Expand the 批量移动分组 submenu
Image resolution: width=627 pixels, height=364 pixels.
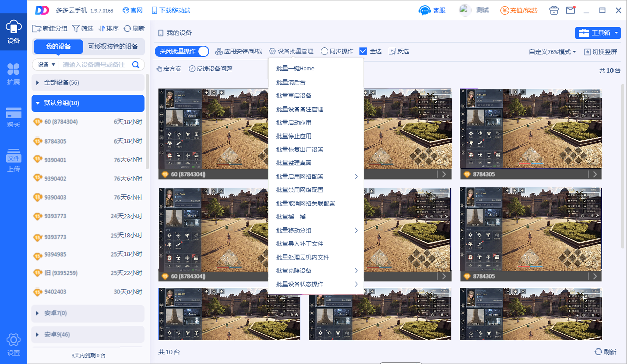pyautogui.click(x=316, y=231)
